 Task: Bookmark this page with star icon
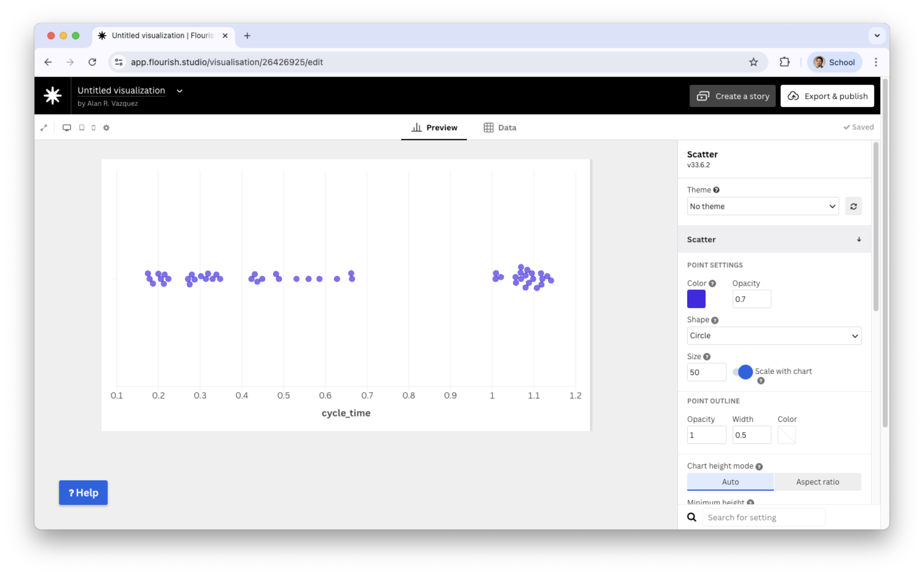tap(753, 62)
